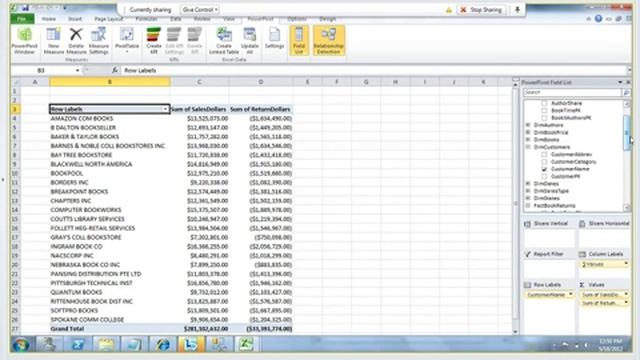The width and height of the screenshot is (640, 360).
Task: Open the folder icon on the taskbar
Action: (106, 344)
